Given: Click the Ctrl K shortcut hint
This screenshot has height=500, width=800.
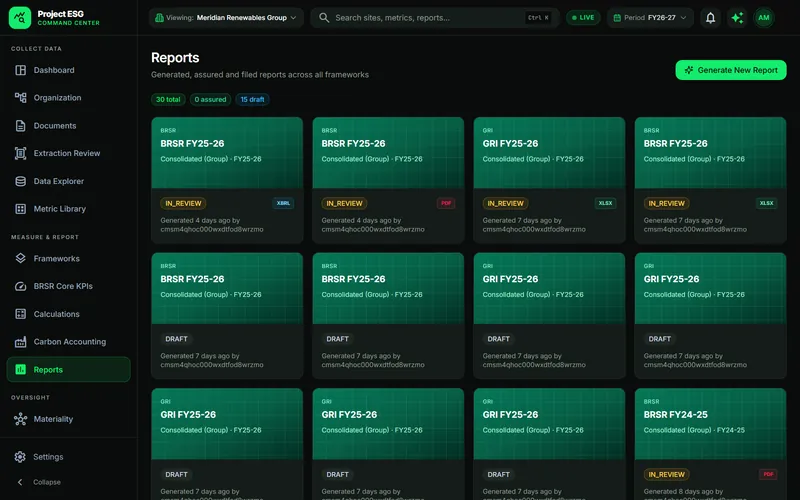Looking at the screenshot, I should [x=538, y=18].
